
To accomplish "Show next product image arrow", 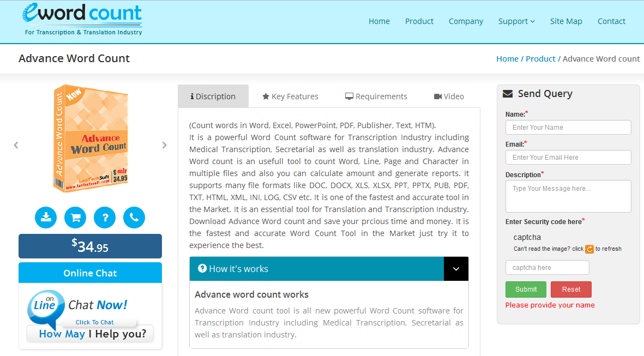I will [x=164, y=145].
